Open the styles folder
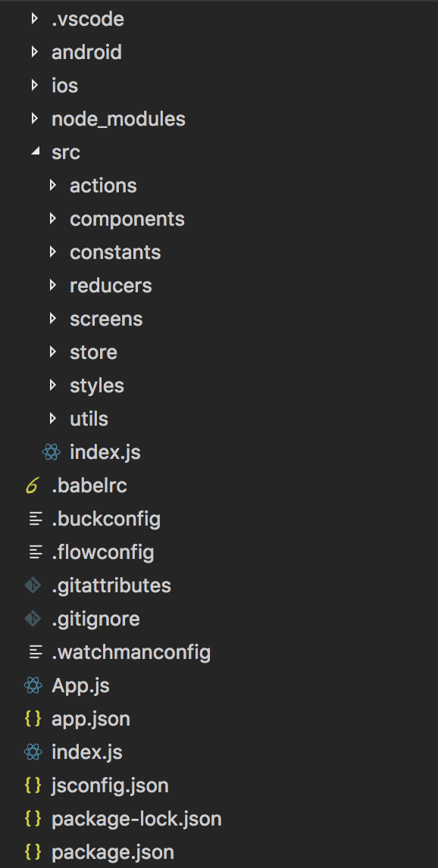 tap(96, 385)
